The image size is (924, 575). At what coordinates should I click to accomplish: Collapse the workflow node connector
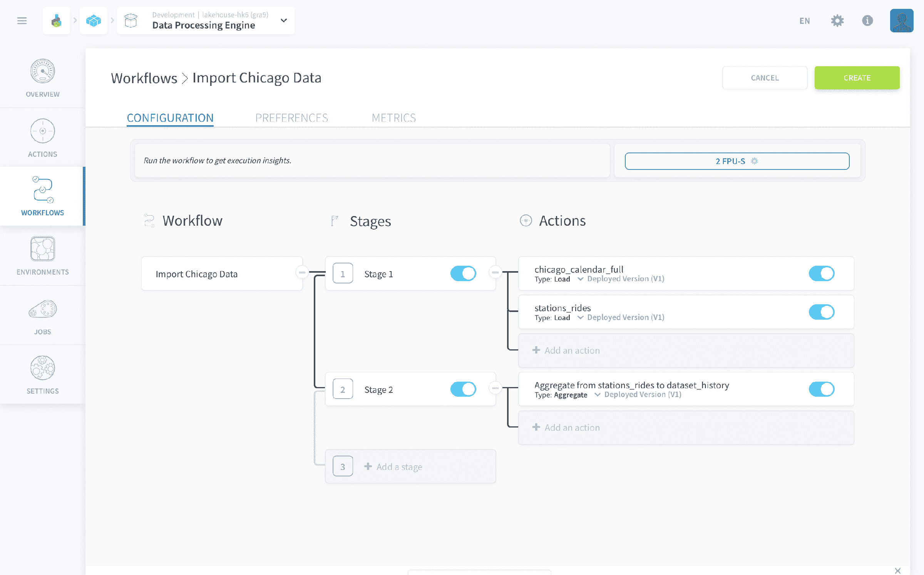coord(302,272)
